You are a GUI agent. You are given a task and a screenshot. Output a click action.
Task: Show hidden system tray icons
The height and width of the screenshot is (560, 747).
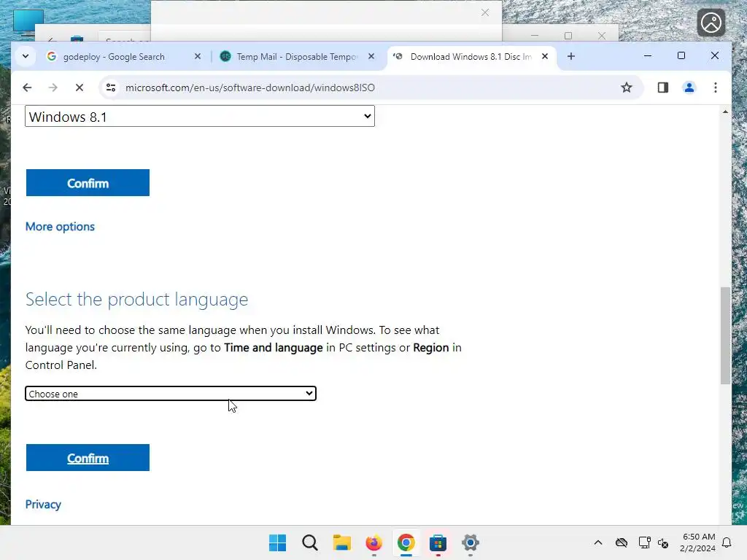598,542
